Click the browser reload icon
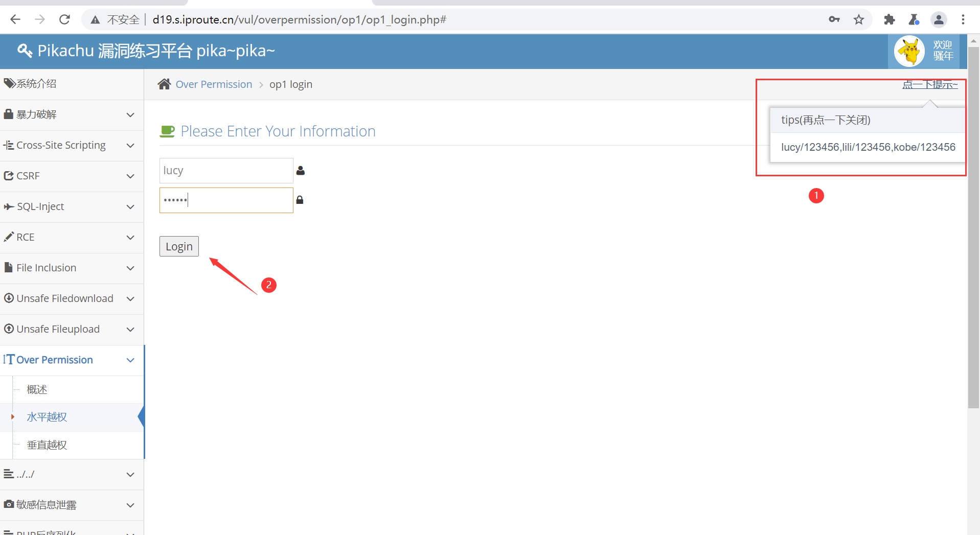 point(64,19)
